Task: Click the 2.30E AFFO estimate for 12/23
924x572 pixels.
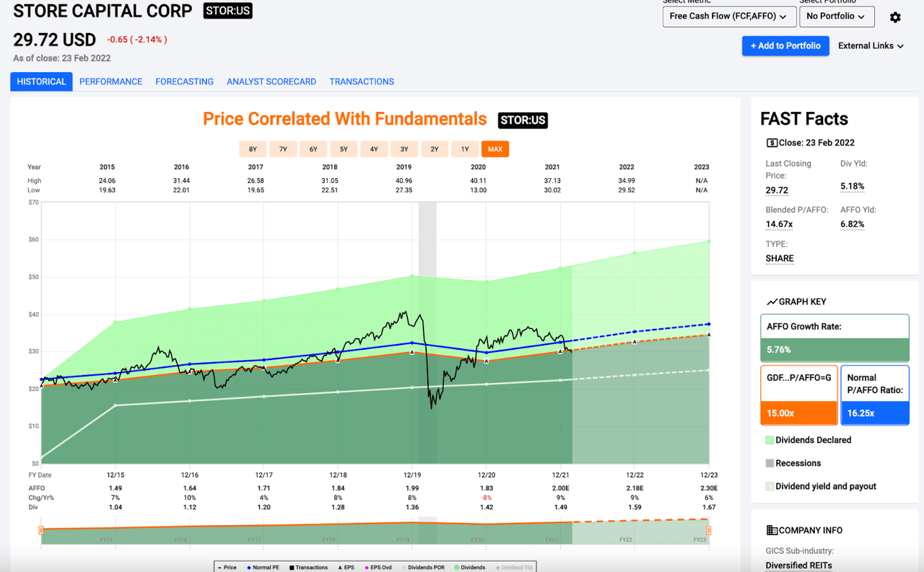Action: coord(708,488)
